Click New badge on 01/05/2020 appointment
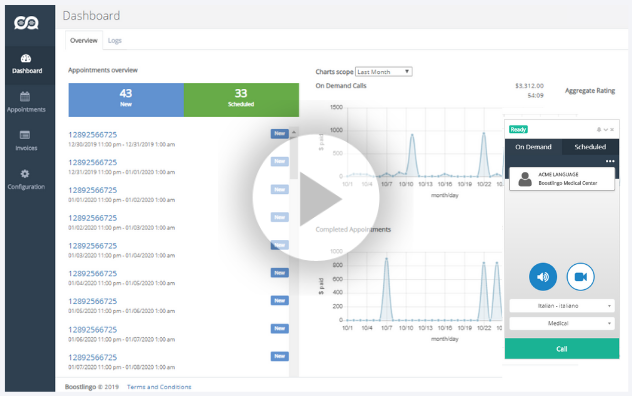This screenshot has height=396, width=632. coord(280,300)
